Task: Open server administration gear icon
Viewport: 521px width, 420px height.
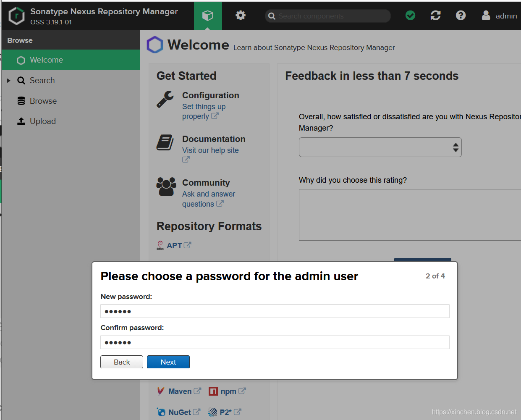Action: [241, 16]
